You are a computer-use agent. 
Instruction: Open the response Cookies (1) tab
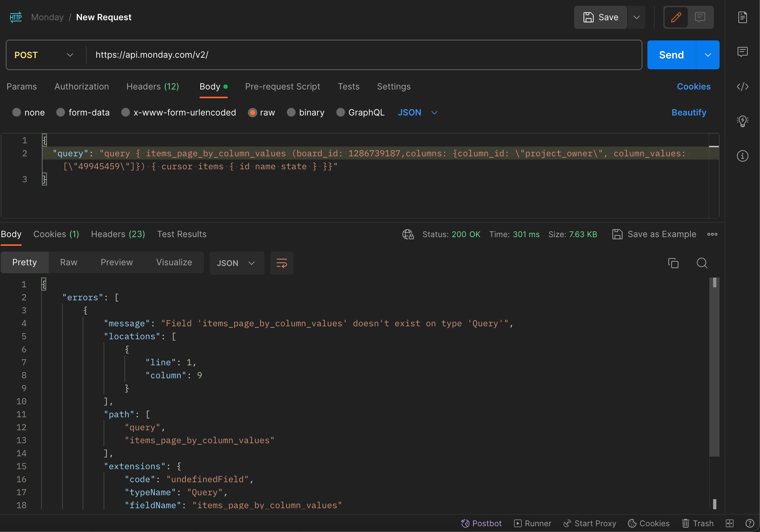tap(56, 234)
